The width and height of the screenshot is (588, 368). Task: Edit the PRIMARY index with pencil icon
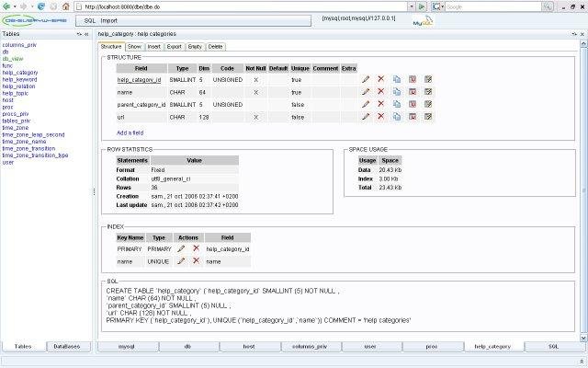pos(181,248)
